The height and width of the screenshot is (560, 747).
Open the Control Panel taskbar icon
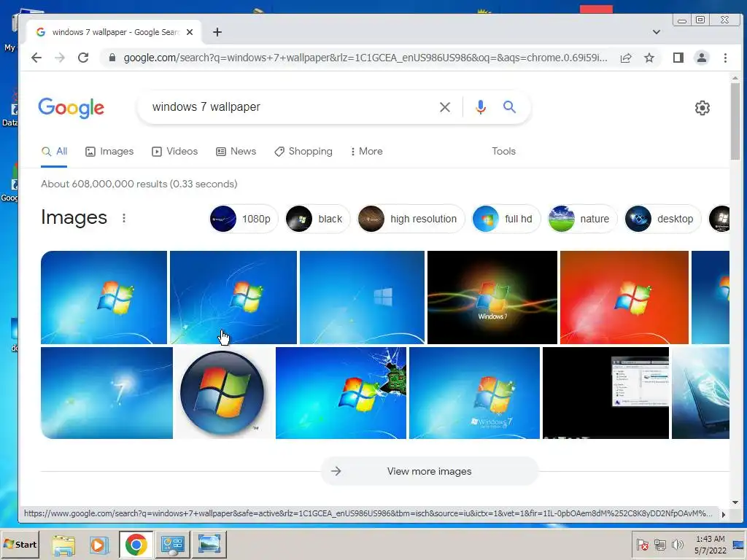172,544
